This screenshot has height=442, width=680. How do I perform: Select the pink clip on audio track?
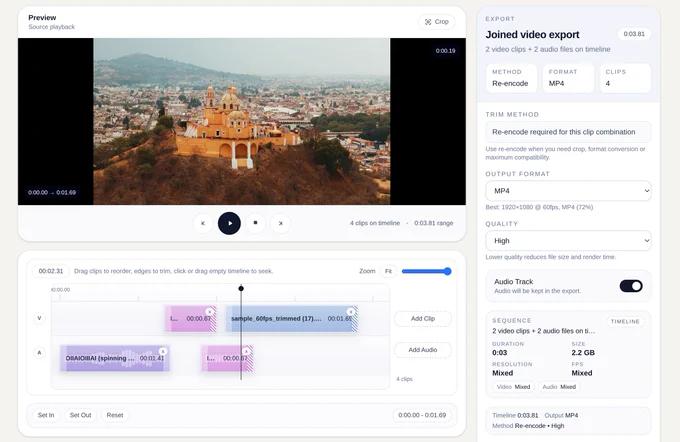pos(227,358)
